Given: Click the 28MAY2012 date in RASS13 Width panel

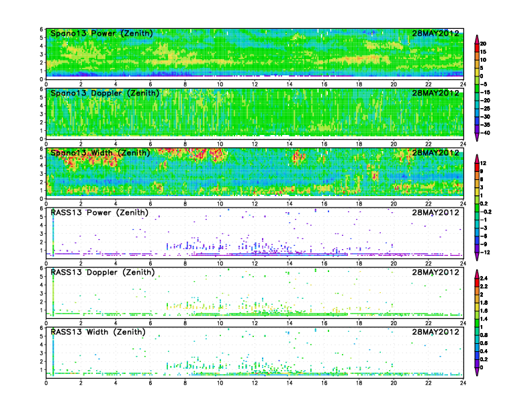Looking at the screenshot, I should (435, 332).
